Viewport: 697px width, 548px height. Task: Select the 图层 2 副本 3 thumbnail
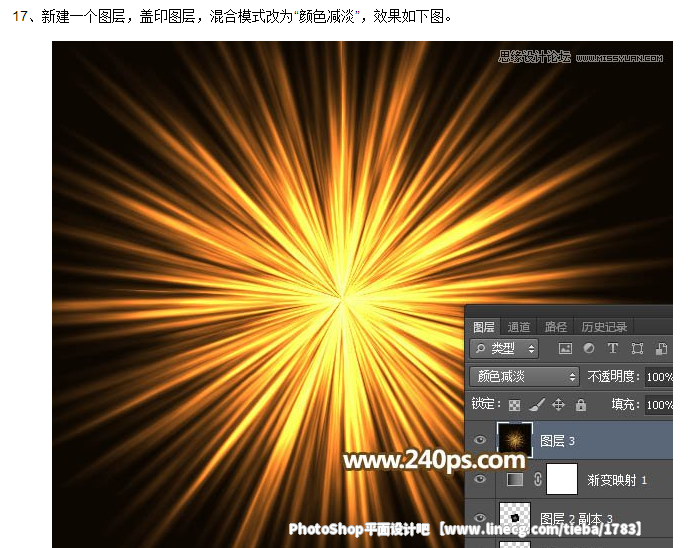515,517
